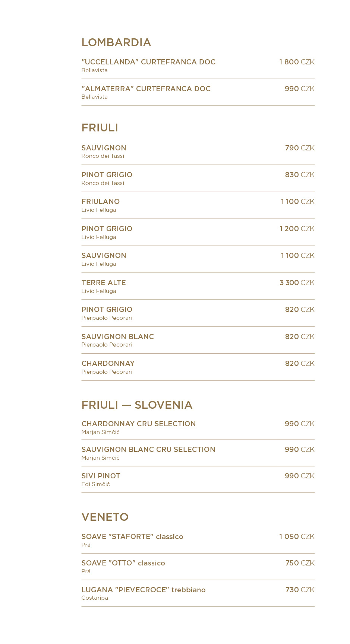Click FRIULI — SLOVENIA section heading
The width and height of the screenshot is (350, 644).
click(137, 405)
